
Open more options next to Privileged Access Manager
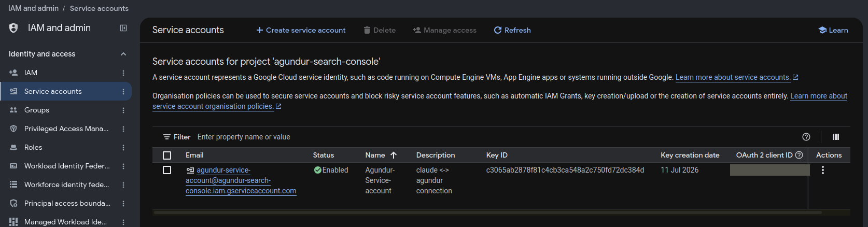click(123, 129)
